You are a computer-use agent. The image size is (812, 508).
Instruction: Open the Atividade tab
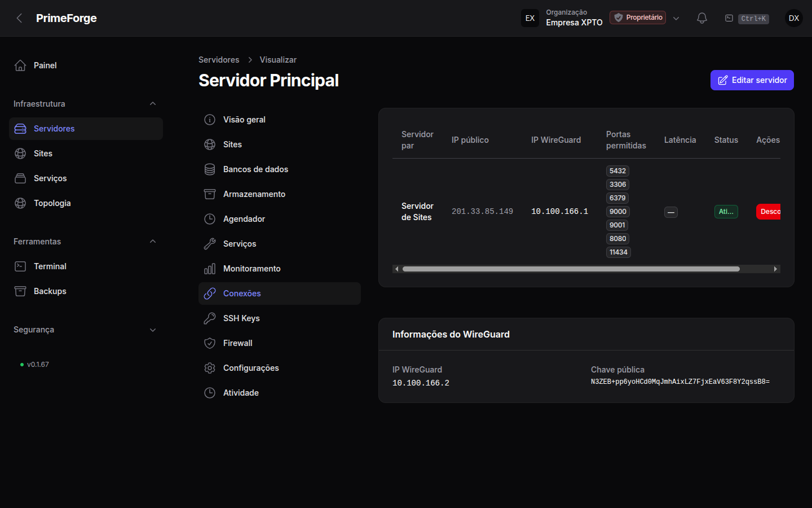pos(280,393)
